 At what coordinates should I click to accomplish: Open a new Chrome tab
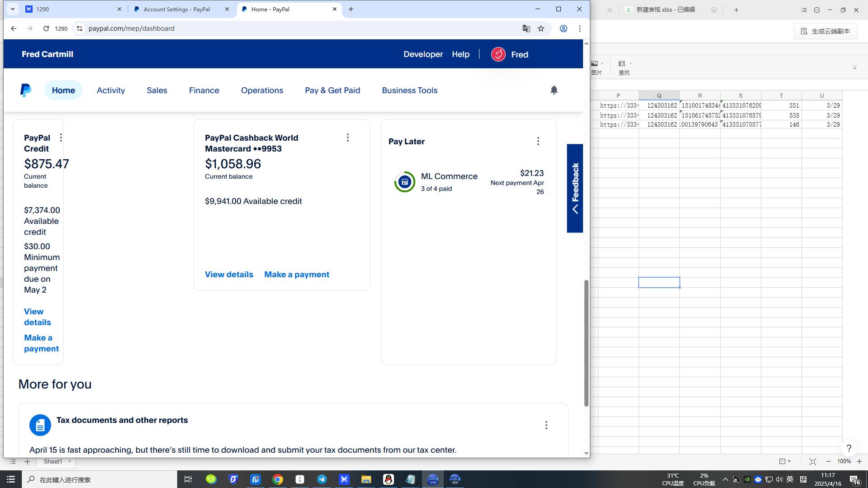tap(351, 9)
